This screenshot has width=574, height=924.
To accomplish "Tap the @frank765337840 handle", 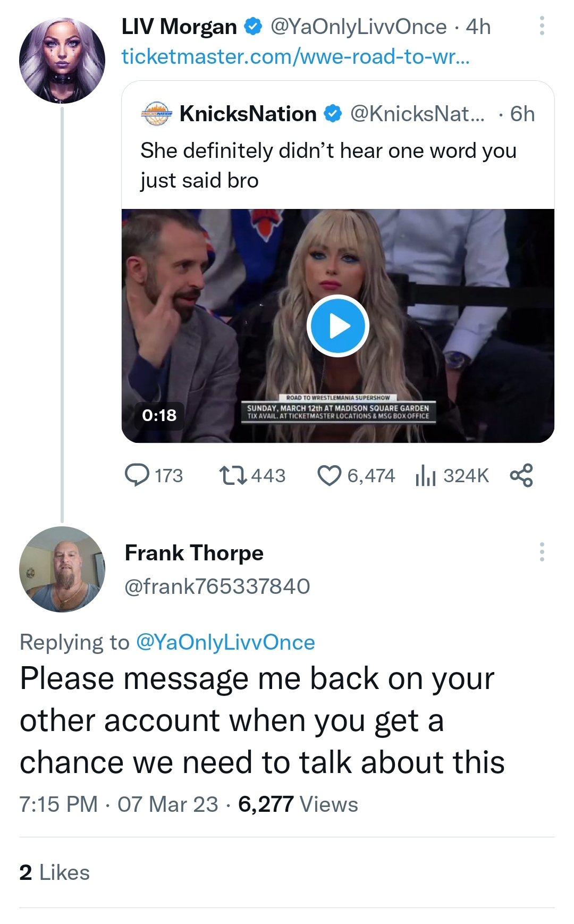I will point(217,586).
